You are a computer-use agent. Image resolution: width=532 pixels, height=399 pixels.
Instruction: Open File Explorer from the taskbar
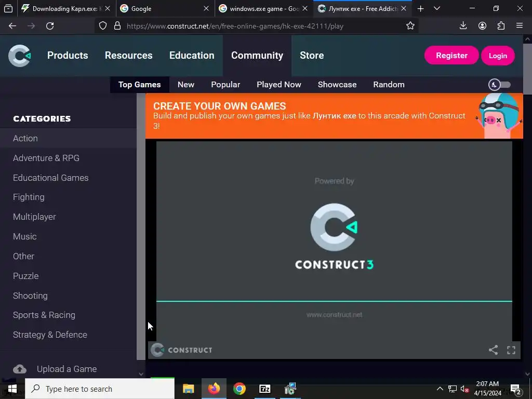pyautogui.click(x=188, y=389)
